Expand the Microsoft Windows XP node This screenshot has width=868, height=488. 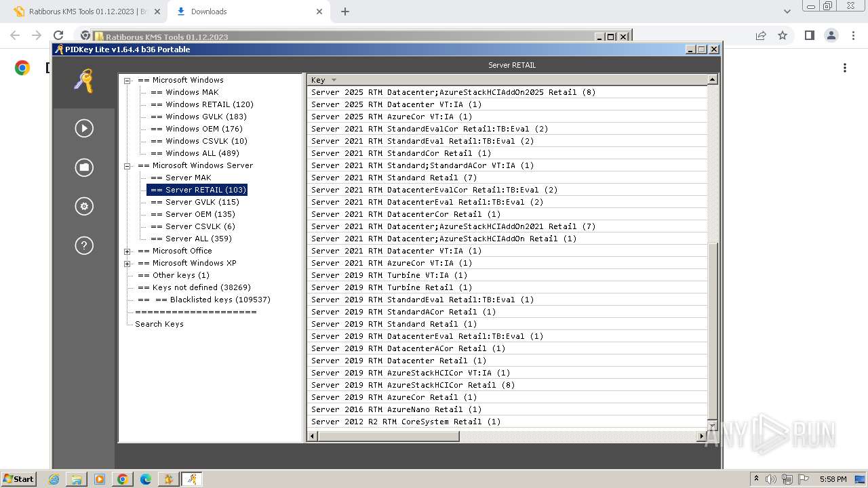[127, 264]
